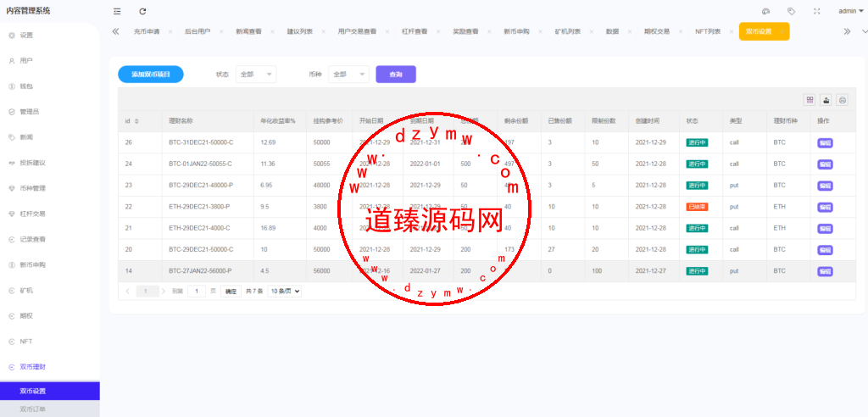Select 双币订单 in the sidebar
The height and width of the screenshot is (417, 868).
point(50,409)
